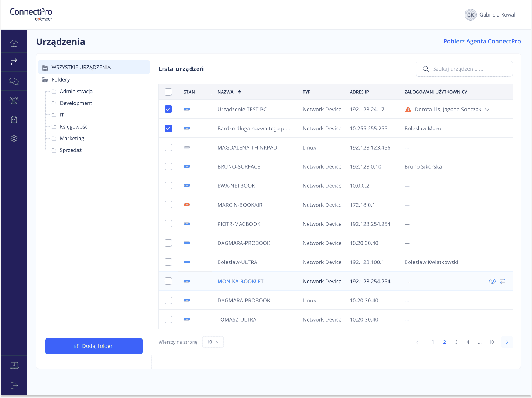This screenshot has width=532, height=398.
Task: Click the all-devices folder icon
Action: click(x=45, y=68)
